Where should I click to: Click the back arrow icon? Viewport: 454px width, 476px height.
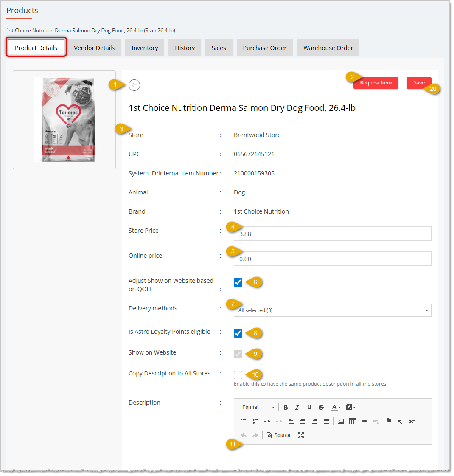coord(135,85)
